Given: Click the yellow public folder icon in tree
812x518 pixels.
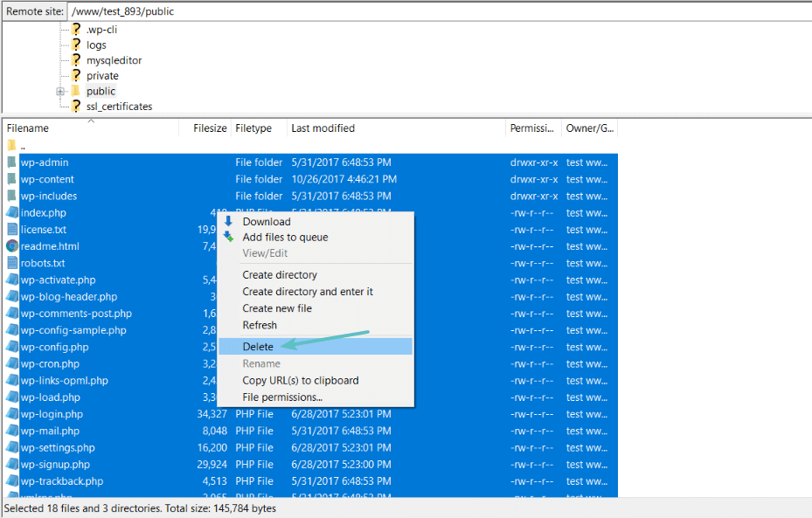Looking at the screenshot, I should click(77, 91).
